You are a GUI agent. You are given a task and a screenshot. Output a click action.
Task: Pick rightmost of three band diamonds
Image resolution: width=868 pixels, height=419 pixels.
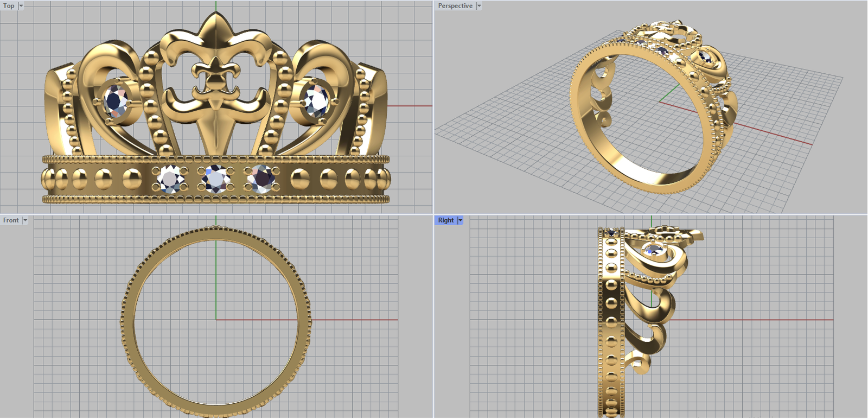[261, 179]
